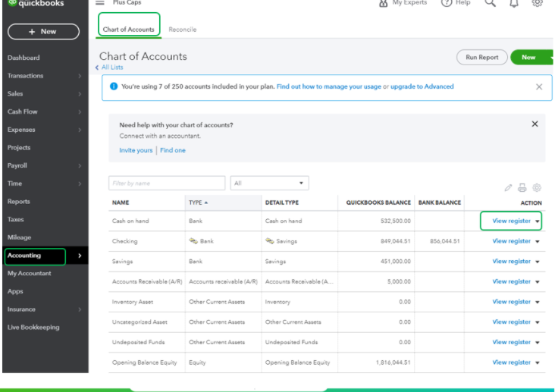Switch to the Chart of Accounts tab
This screenshot has width=555, height=392.
128,30
